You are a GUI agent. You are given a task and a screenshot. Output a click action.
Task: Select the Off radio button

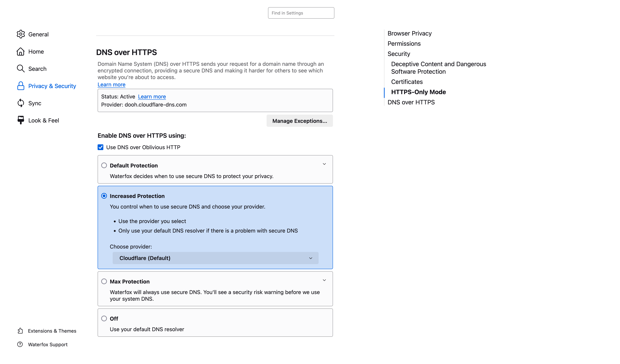coord(104,318)
